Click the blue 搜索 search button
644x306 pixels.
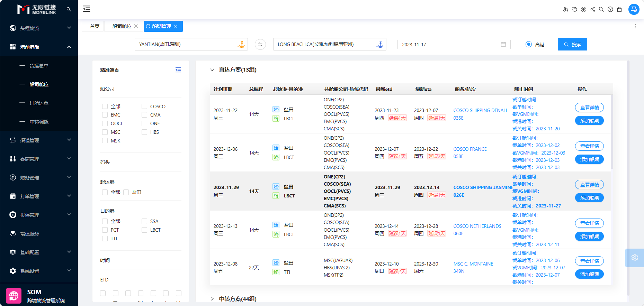coord(572,44)
